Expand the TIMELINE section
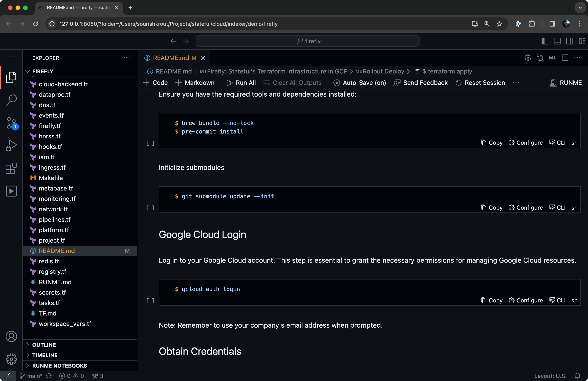588x381 pixels. pyautogui.click(x=80, y=355)
